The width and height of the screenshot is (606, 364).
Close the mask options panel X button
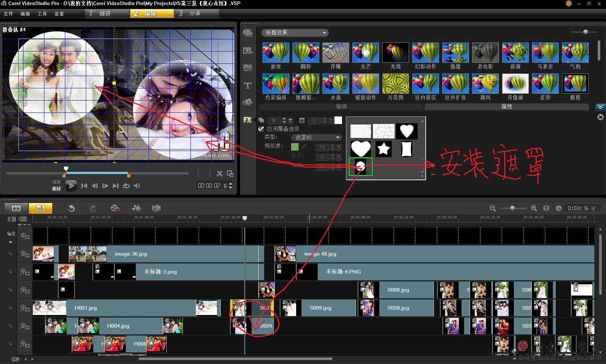click(601, 117)
